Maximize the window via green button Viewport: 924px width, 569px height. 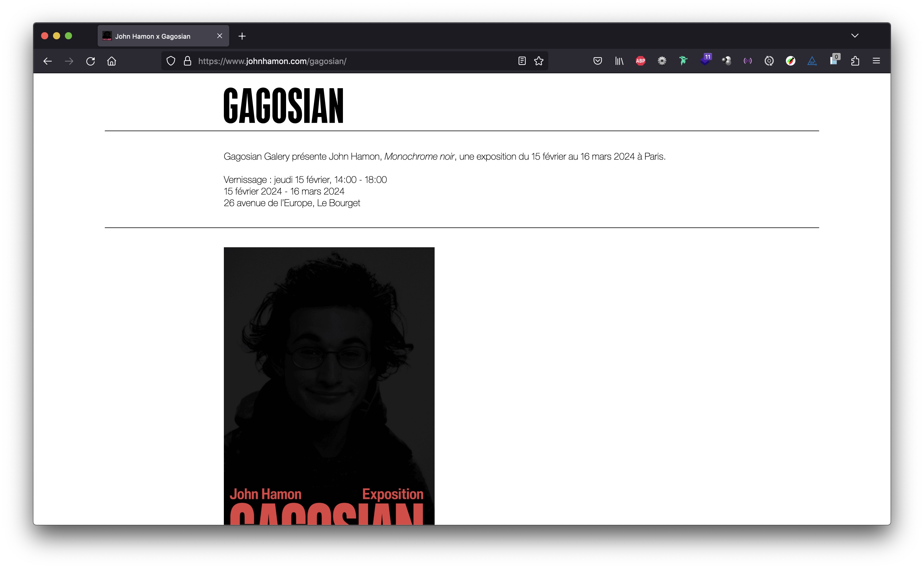click(68, 36)
